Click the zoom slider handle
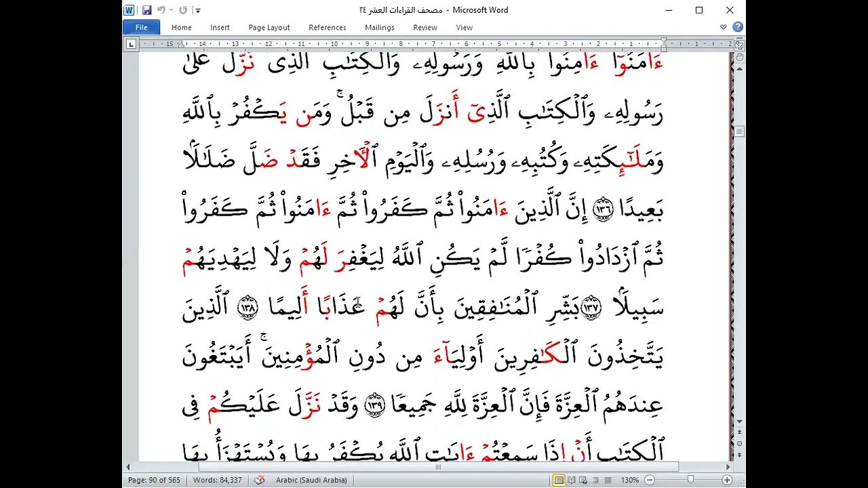 click(x=690, y=480)
